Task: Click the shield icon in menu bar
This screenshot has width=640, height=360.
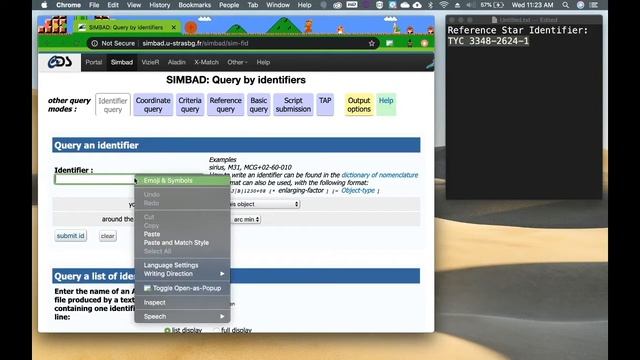Action: [379, 5]
